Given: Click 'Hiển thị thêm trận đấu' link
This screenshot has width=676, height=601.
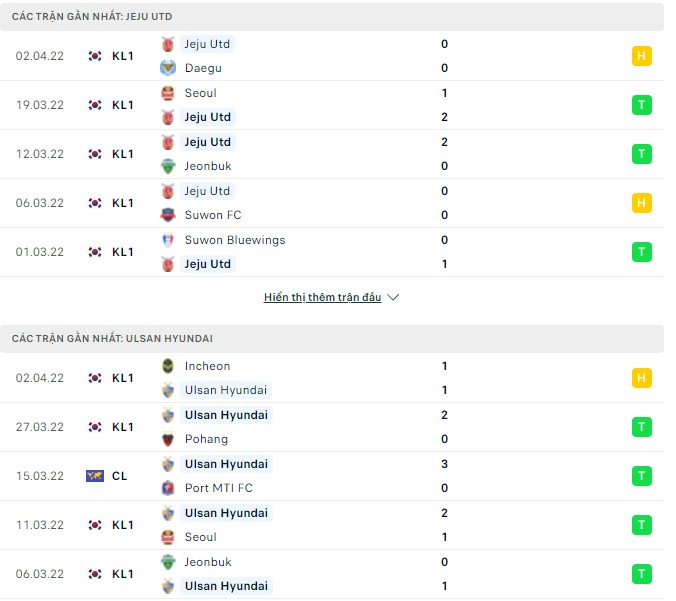Looking at the screenshot, I should click(x=322, y=298).
